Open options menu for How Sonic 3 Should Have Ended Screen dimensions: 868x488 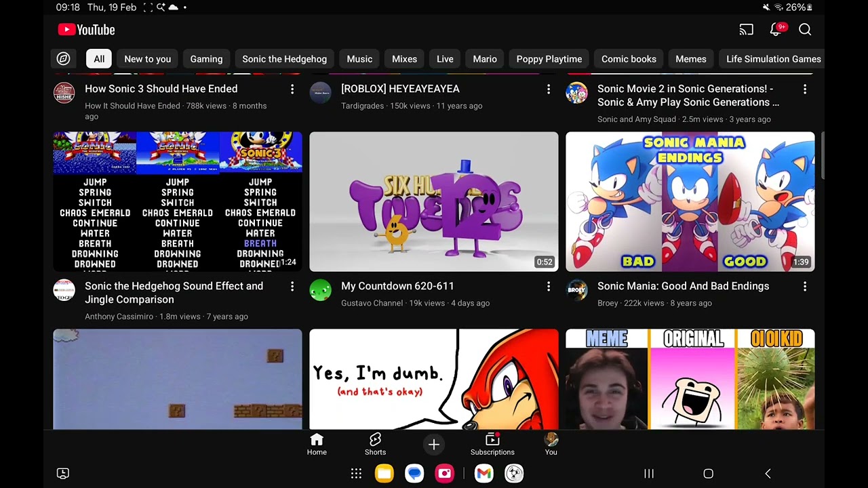(292, 89)
